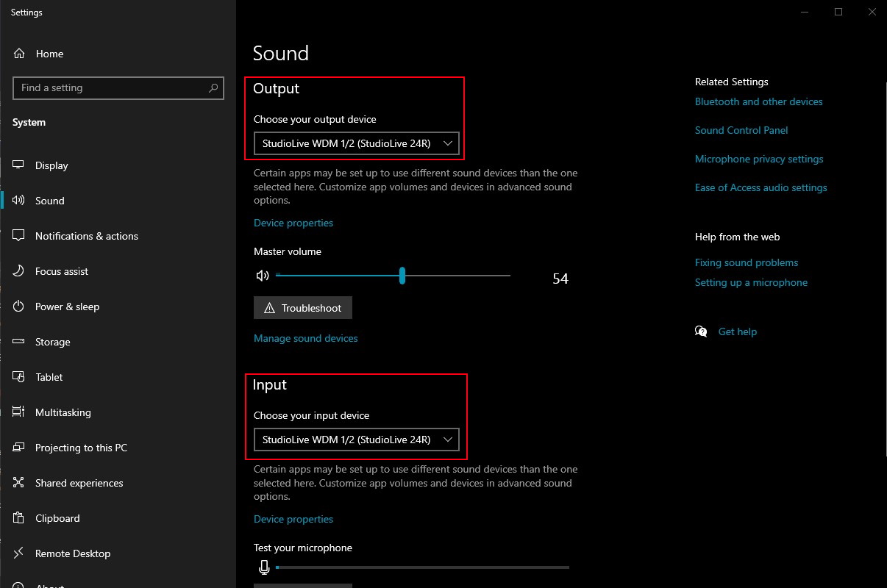Click the search magnifier icon

(x=213, y=87)
